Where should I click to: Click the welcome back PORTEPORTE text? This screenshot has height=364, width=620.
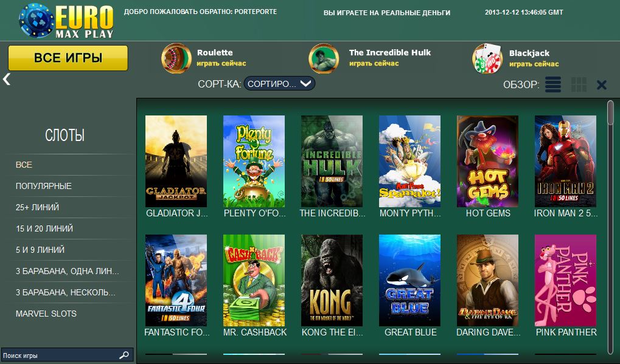200,12
